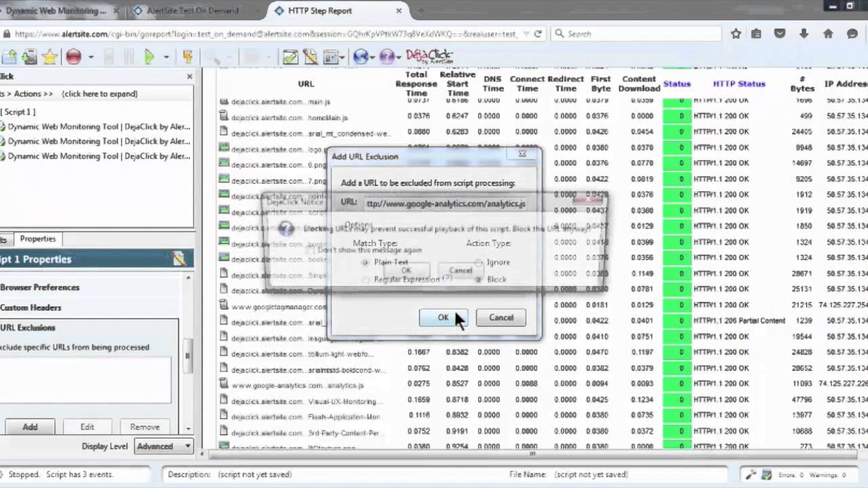This screenshot has width=868, height=488.
Task: Open the Display Level Advanced dropdown
Action: tap(163, 446)
